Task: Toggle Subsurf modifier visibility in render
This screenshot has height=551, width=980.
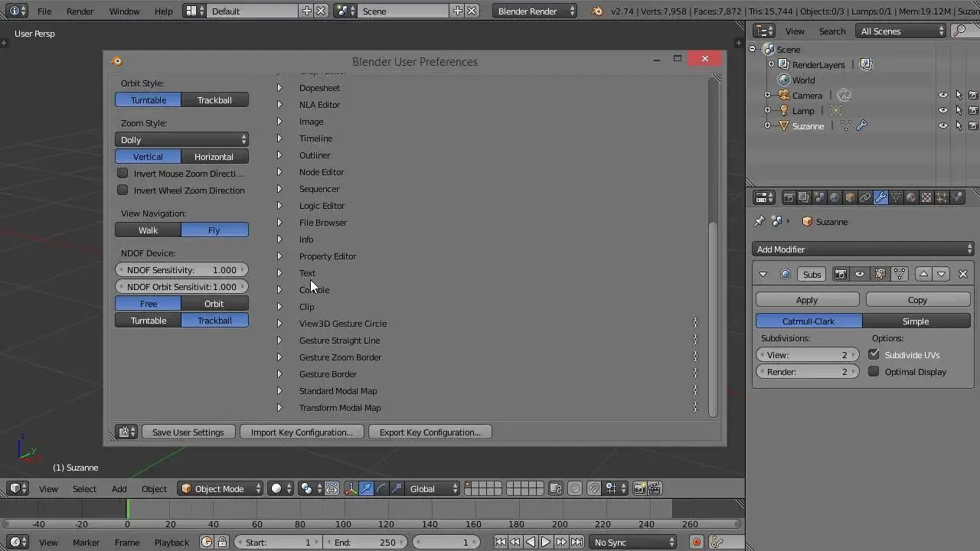Action: point(841,274)
